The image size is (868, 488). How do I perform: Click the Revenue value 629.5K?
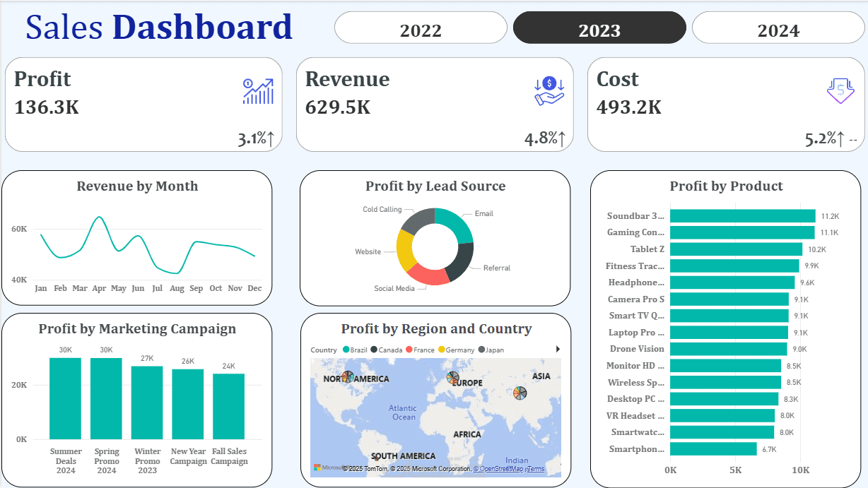pos(338,107)
